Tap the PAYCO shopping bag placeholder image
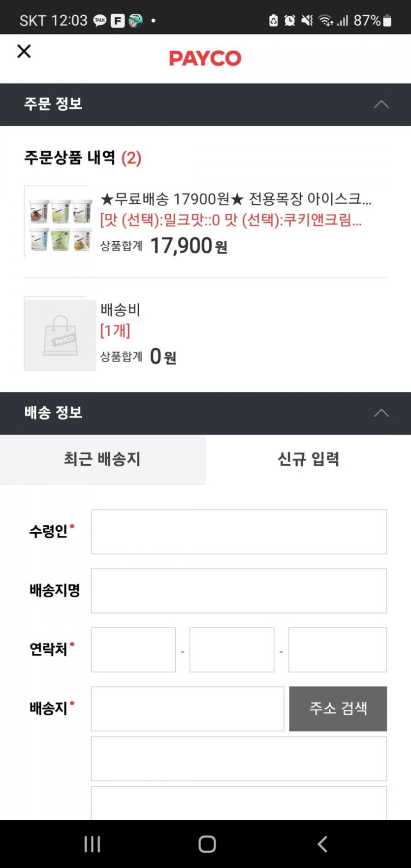Image resolution: width=411 pixels, height=868 pixels. (x=60, y=334)
